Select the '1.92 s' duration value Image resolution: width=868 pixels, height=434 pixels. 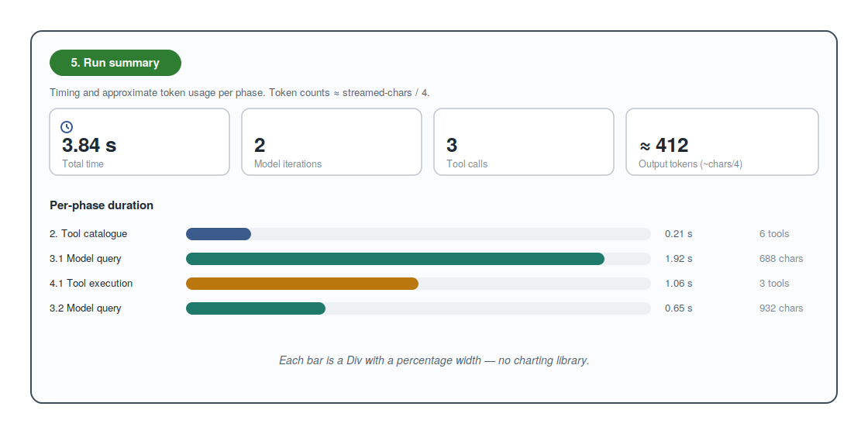(x=679, y=259)
